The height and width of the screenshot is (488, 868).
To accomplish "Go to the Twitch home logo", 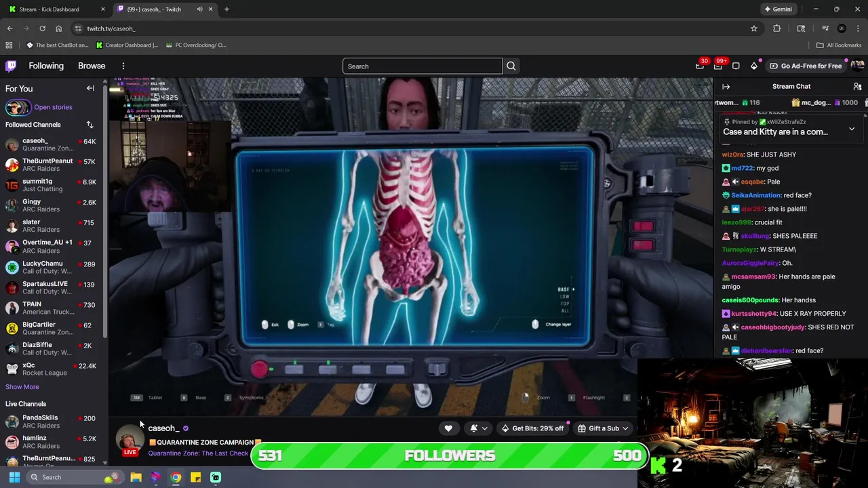I will (11, 66).
